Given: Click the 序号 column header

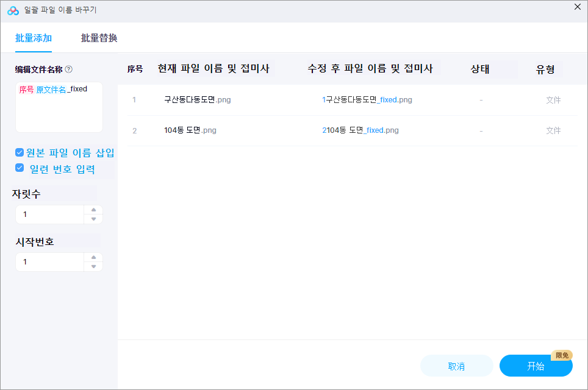Looking at the screenshot, I should 135,69.
